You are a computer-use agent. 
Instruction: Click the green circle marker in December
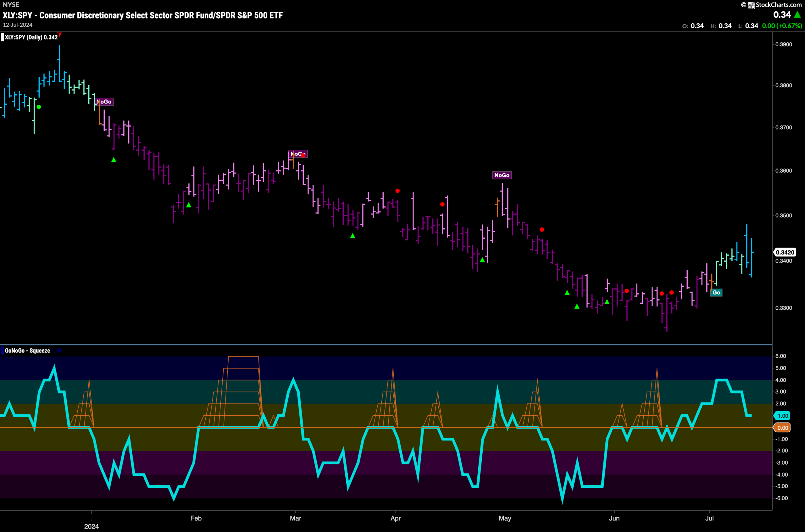click(39, 107)
